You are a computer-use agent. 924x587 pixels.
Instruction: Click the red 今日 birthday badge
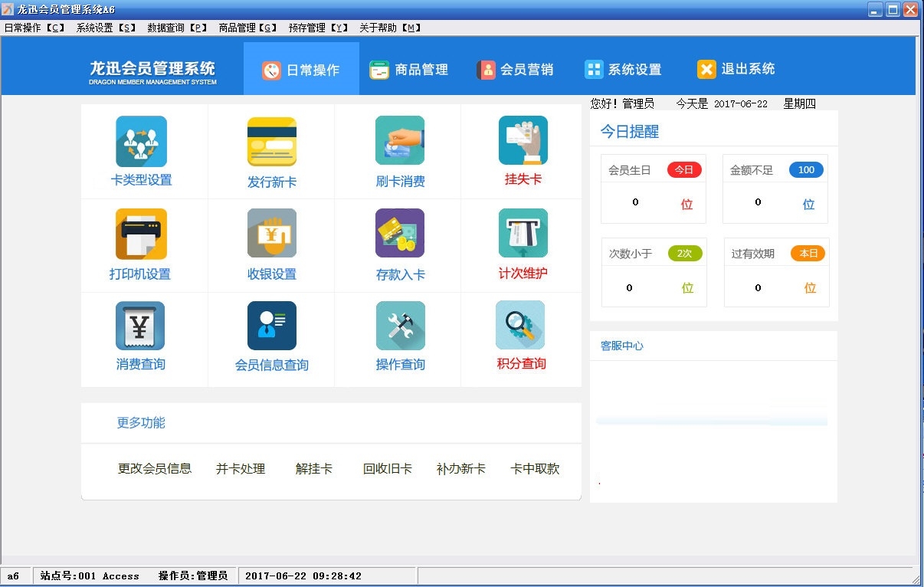click(683, 170)
